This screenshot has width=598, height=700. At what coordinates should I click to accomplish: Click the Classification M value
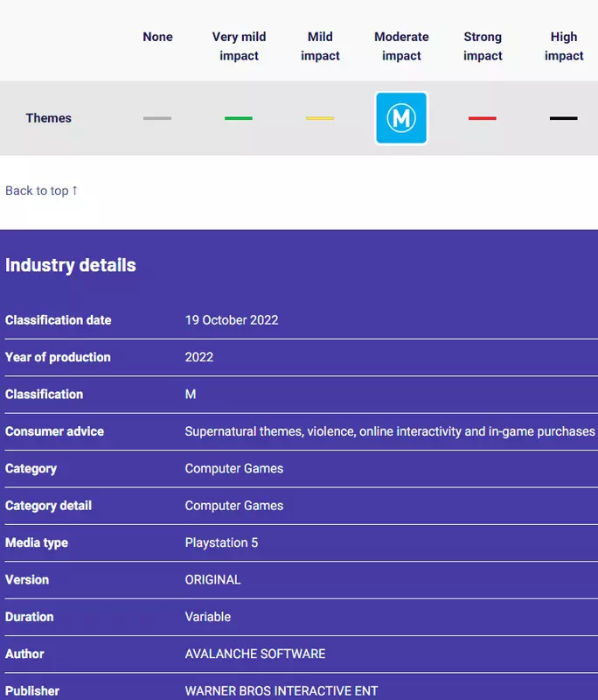191,395
